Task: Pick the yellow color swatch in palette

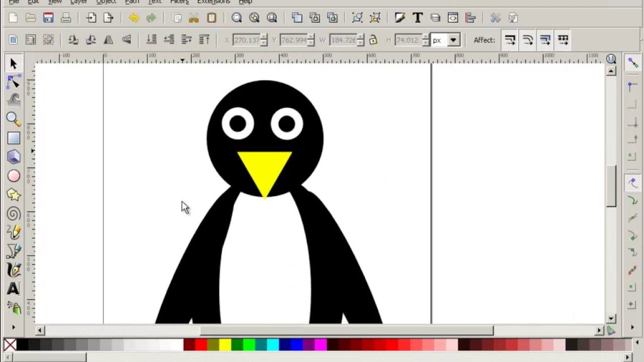Action: [x=224, y=345]
